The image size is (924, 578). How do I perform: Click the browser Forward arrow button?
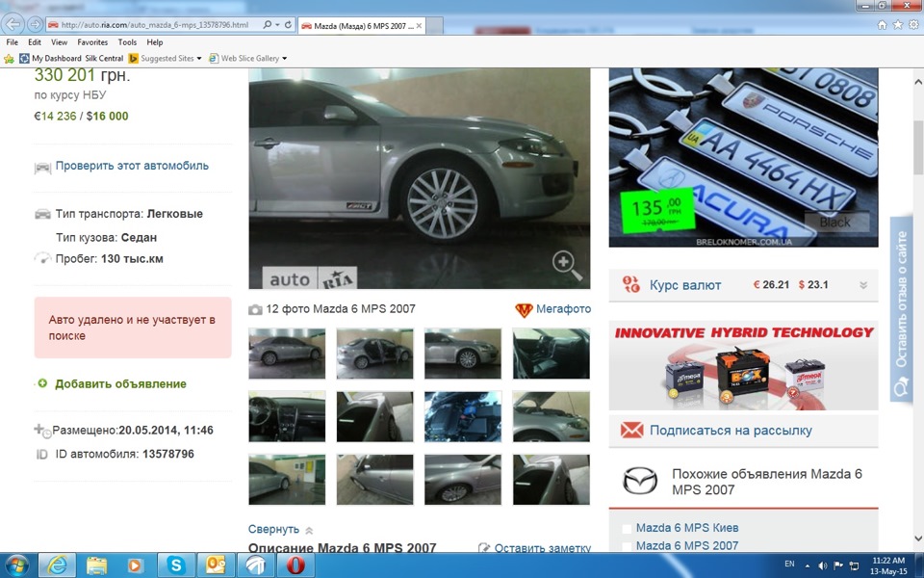click(x=35, y=25)
